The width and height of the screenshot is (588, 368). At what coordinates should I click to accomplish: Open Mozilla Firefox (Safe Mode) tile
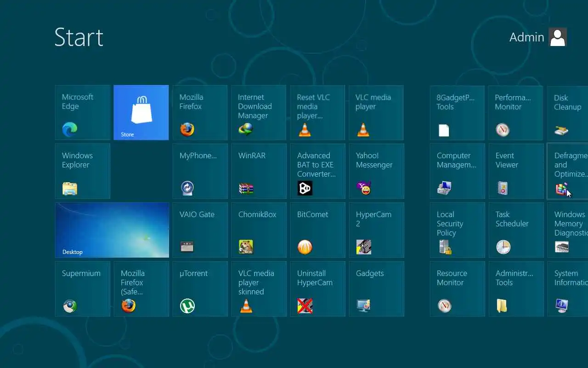point(141,289)
